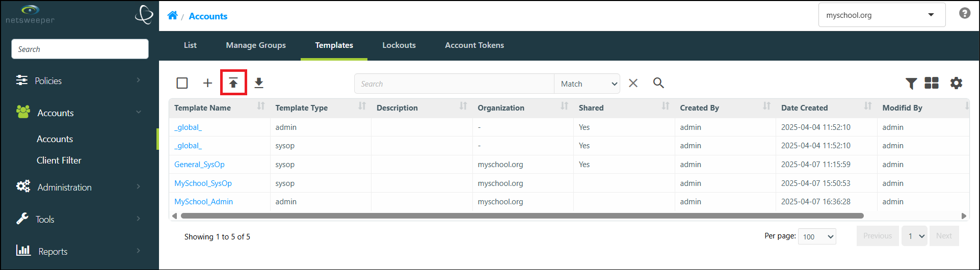Click the add template plus icon

tap(207, 83)
